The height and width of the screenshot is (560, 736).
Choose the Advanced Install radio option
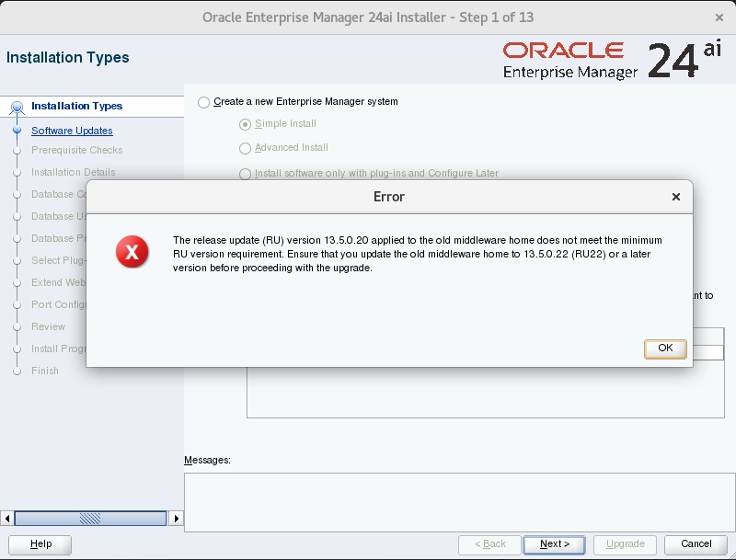pos(245,148)
